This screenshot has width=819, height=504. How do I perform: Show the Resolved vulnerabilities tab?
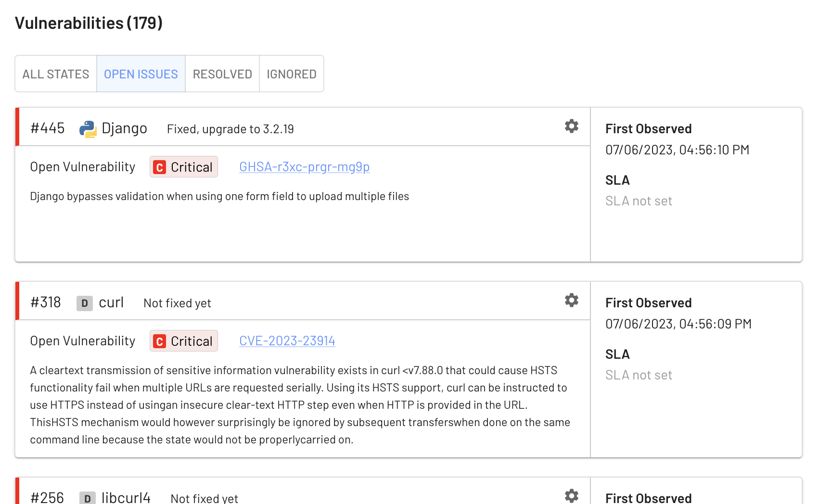222,74
